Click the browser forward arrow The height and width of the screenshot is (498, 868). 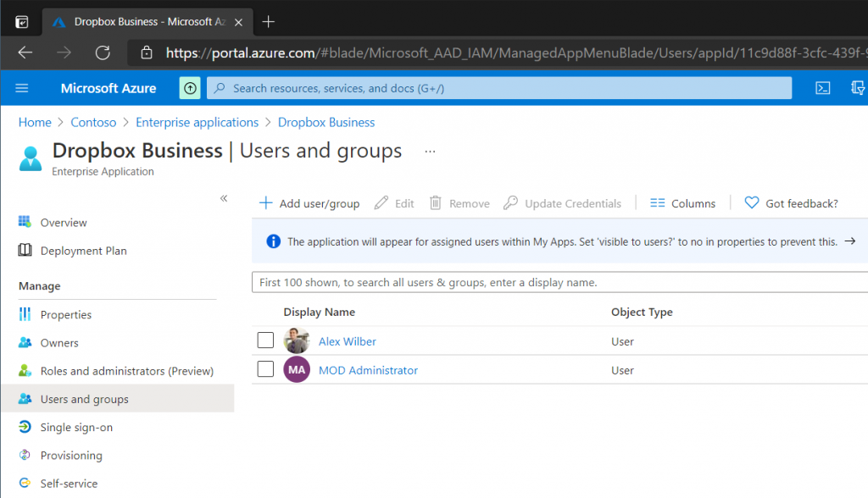tap(64, 53)
